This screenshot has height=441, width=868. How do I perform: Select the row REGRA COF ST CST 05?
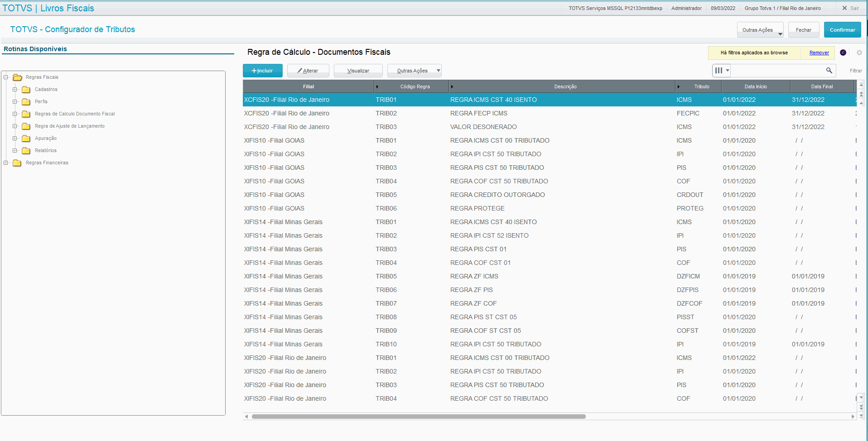550,331
